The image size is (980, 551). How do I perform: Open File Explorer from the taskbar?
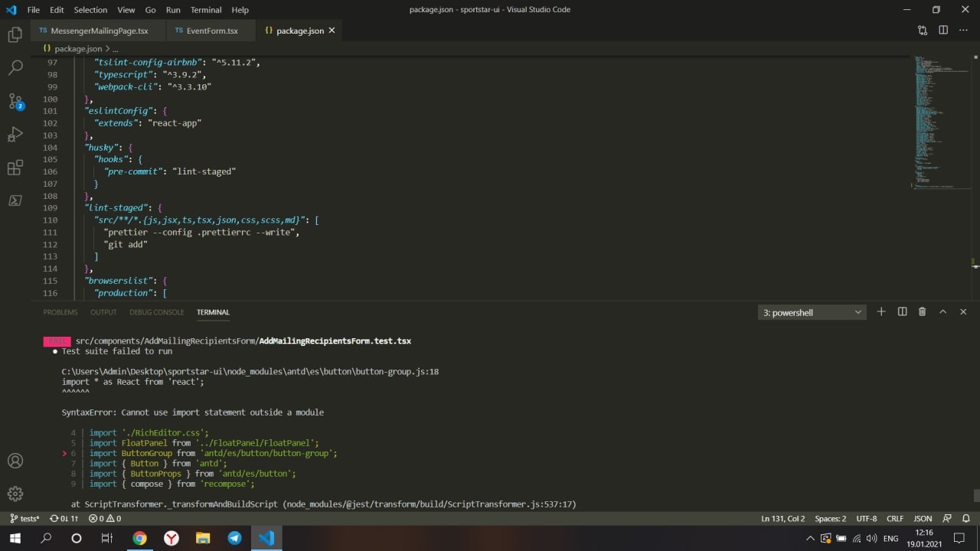point(203,538)
